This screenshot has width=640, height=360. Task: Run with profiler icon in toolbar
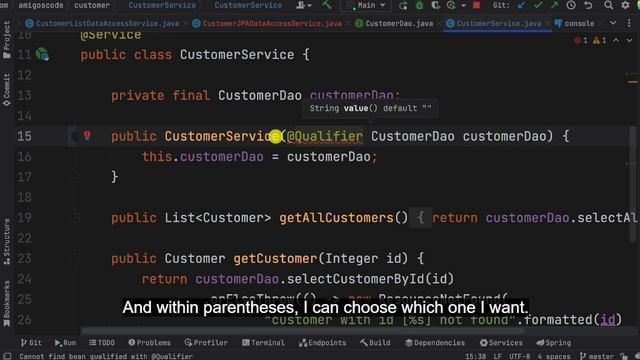[x=451, y=5]
